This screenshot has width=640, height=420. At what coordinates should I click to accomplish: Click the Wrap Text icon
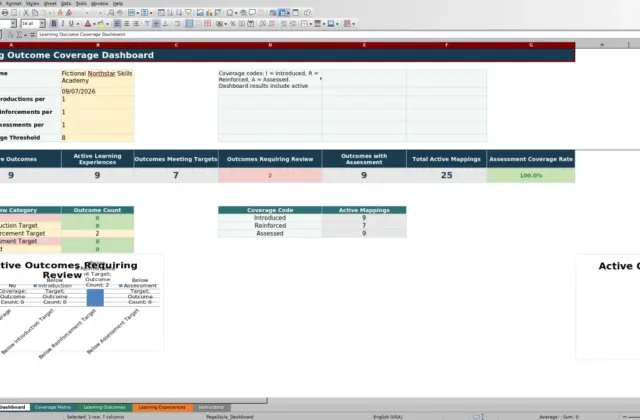(177, 24)
